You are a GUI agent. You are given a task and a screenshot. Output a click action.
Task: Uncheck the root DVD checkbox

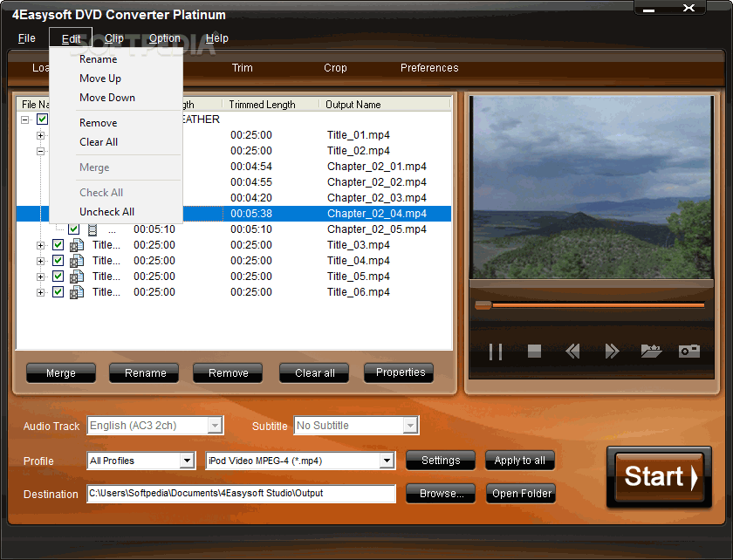[42, 120]
